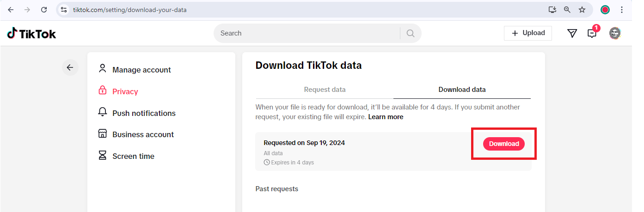
Task: Click the browser zoom magnifier icon
Action: pos(567,9)
